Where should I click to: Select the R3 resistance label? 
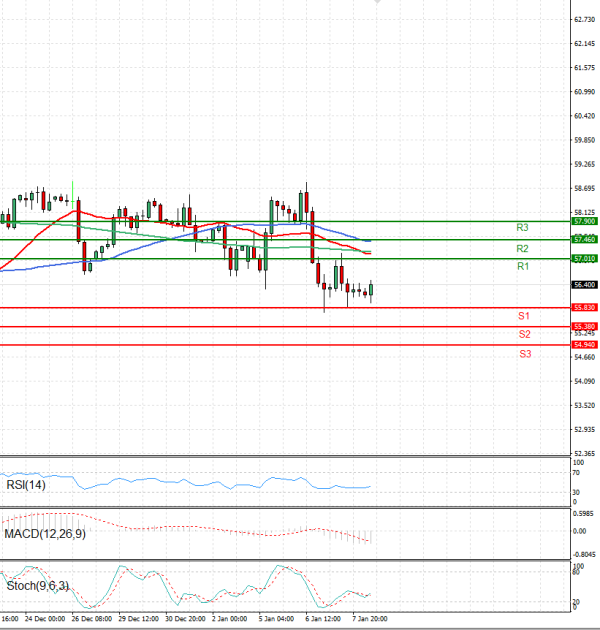(x=522, y=228)
